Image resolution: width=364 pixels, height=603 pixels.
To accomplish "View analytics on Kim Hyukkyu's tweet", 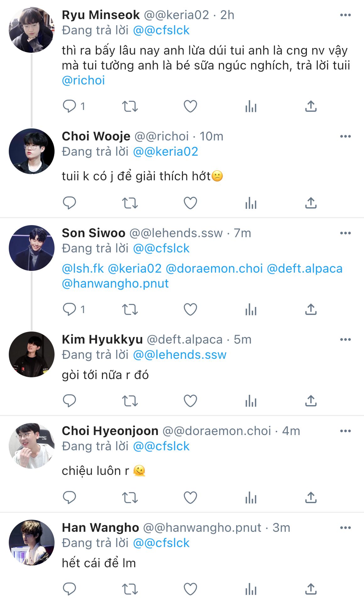I will pos(251,401).
